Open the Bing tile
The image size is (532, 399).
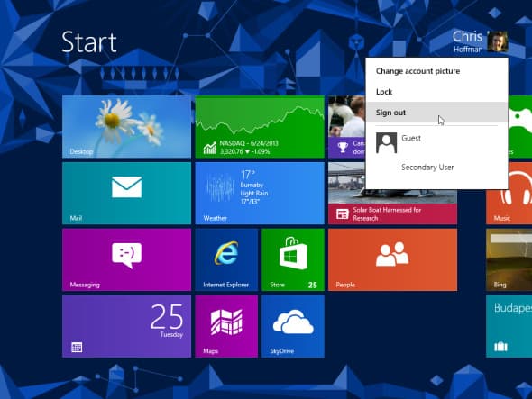click(509, 259)
